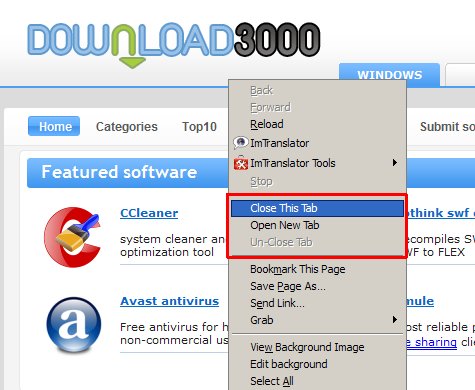Choose Stop in the context menu

318,182
